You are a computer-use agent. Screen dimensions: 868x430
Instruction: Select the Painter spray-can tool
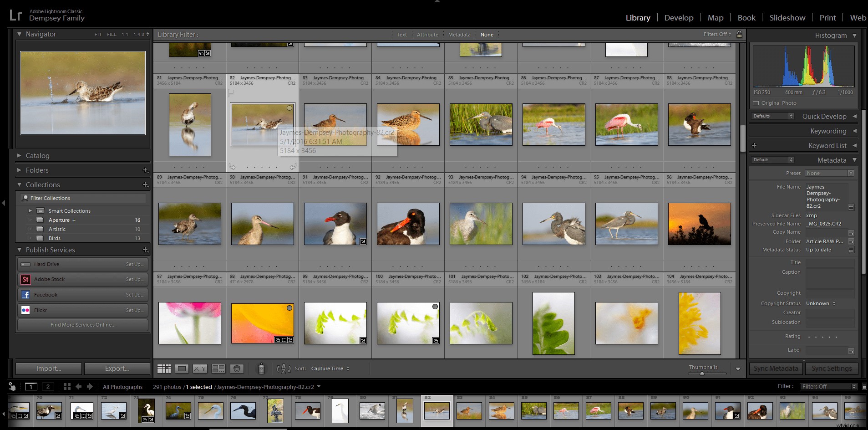261,369
